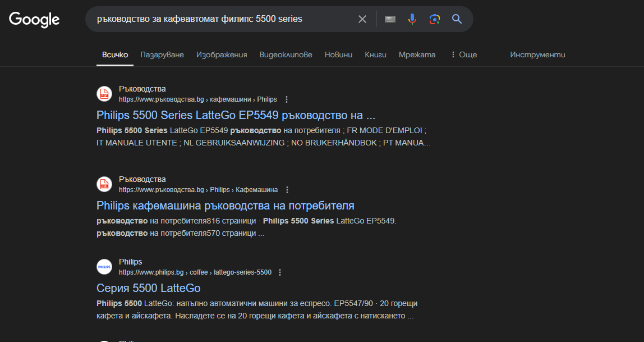The width and height of the screenshot is (644, 342).
Task: Switch to the Видеоклипове tab
Action: point(286,54)
